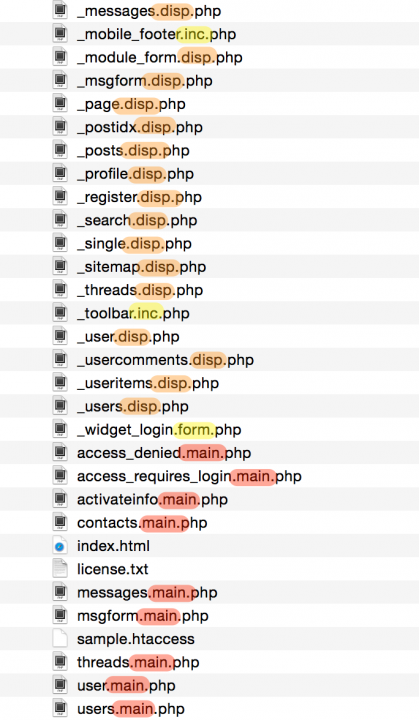This screenshot has width=419, height=720.
Task: Click the PHP icon next to _toolbar.inc.php
Action: tap(60, 313)
